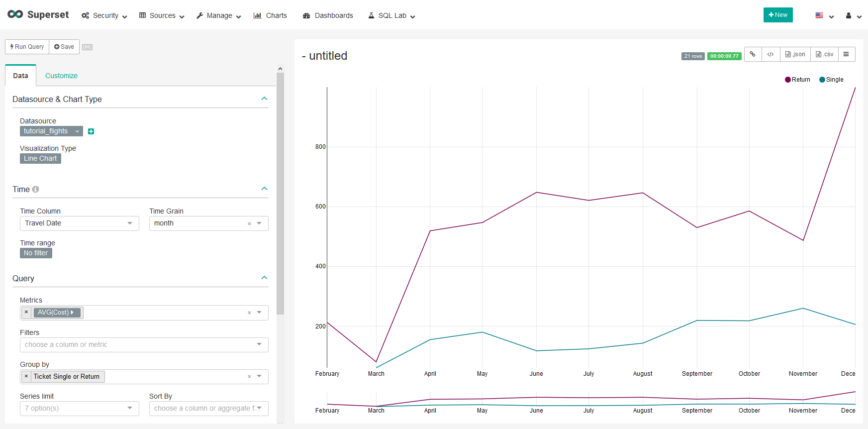Viewport: 868px width, 429px height.
Task: Click the Superset infinity logo
Action: [x=15, y=14]
